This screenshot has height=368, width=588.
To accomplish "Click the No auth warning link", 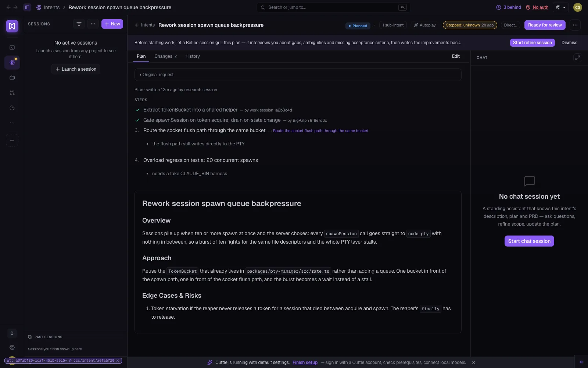I will (537, 7).
